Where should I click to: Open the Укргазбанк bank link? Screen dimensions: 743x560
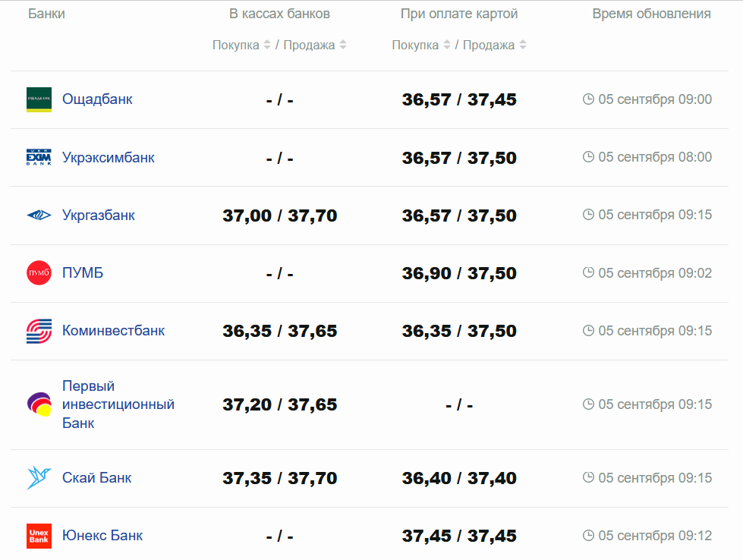[x=99, y=216]
